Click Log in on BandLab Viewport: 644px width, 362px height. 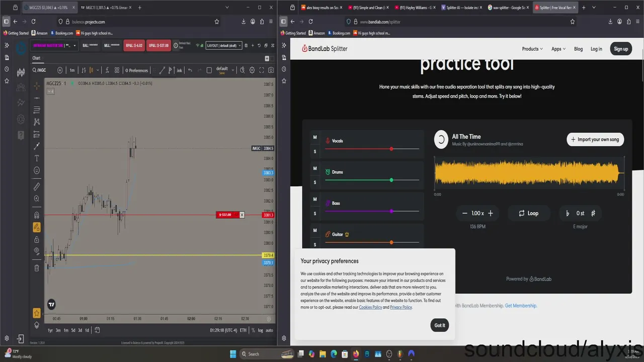pos(596,49)
